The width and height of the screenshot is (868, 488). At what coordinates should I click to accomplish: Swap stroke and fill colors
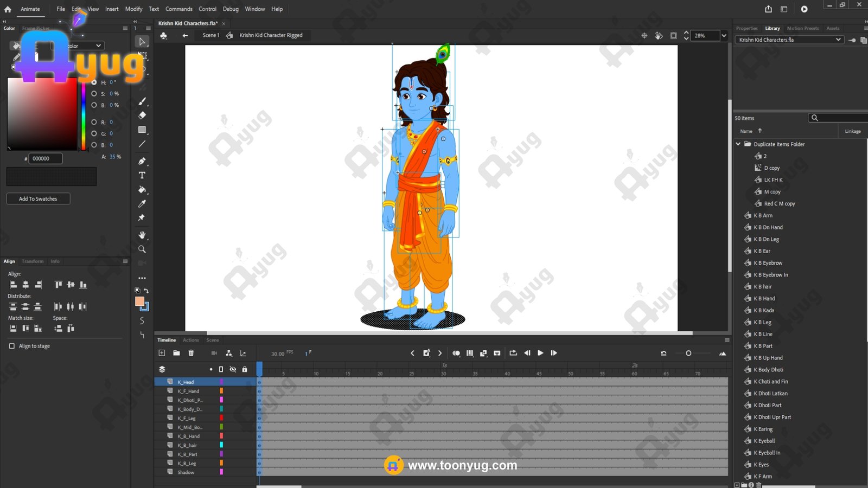[x=146, y=291]
